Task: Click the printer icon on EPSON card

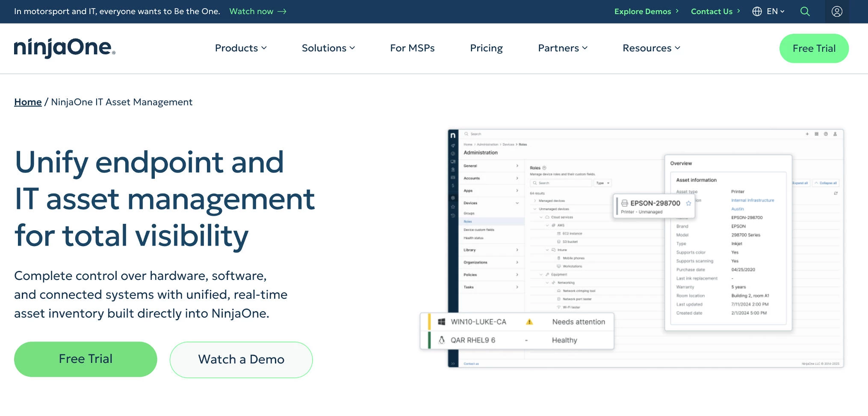Action: click(624, 203)
